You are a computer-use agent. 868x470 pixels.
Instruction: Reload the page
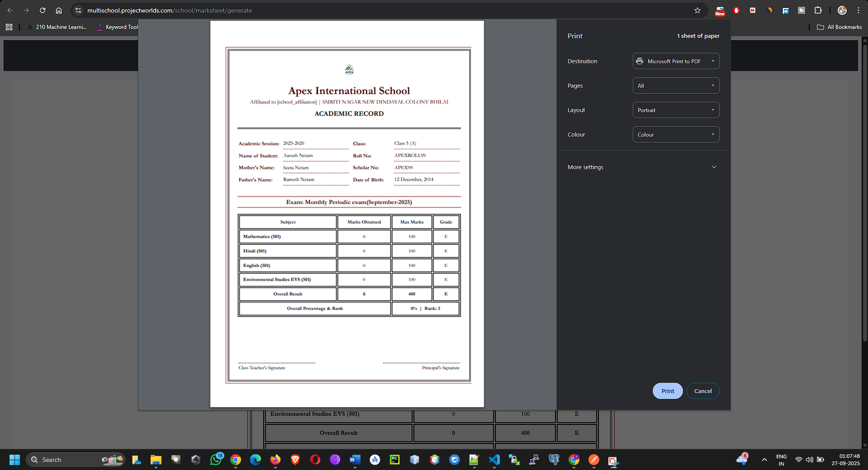(42, 10)
